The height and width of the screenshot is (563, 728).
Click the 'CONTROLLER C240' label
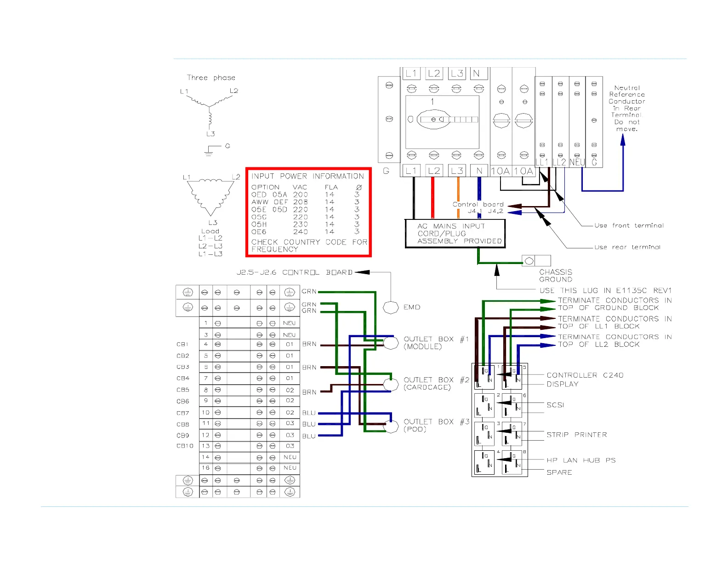pos(585,375)
